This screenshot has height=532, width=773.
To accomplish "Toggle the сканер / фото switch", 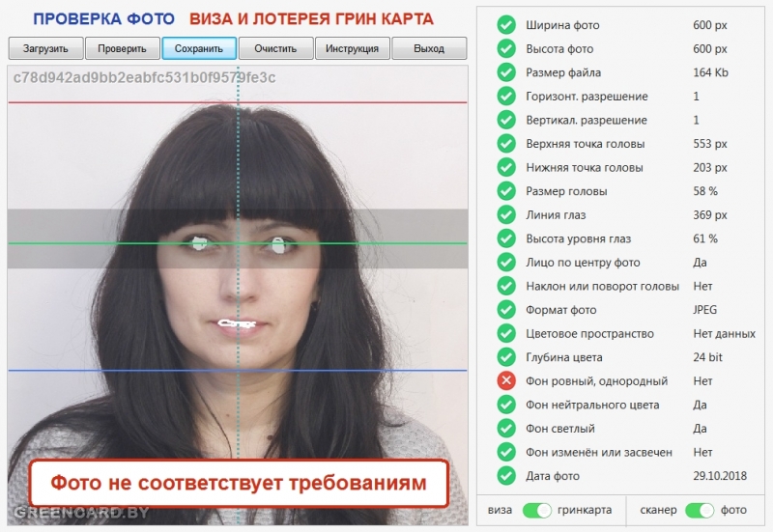I will [x=699, y=511].
